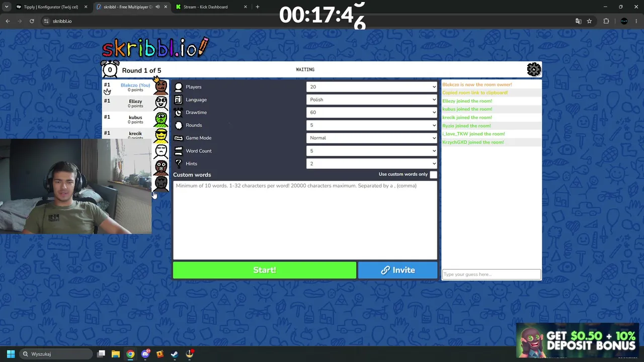The height and width of the screenshot is (362, 644).
Task: Open the Chrome profile avatar
Action: click(624, 21)
